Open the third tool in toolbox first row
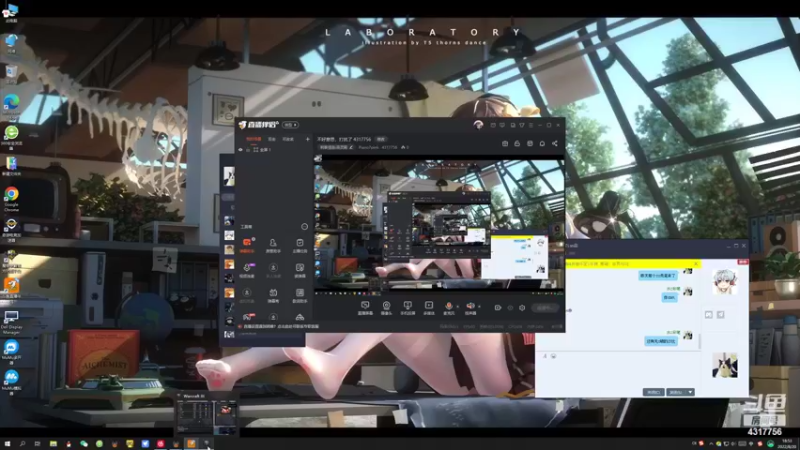Viewport: 800px width, 450px height. click(300, 245)
